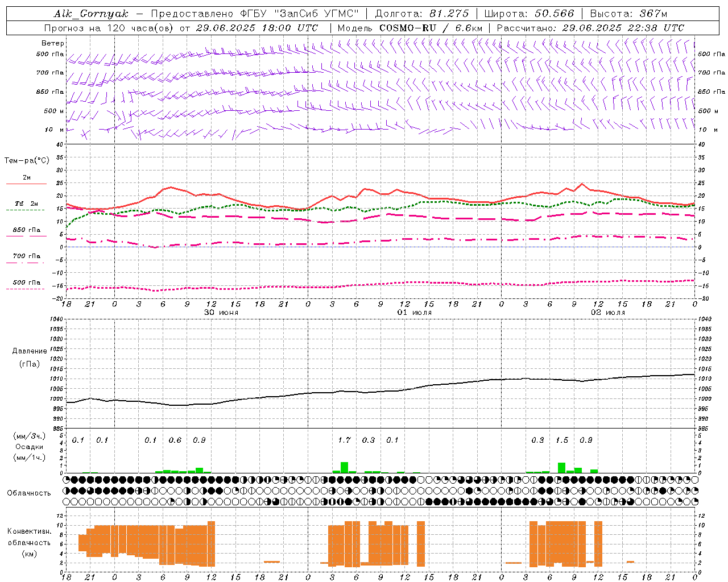Click the date label 30 июня
This screenshot has height=582, width=728.
pyautogui.click(x=221, y=313)
